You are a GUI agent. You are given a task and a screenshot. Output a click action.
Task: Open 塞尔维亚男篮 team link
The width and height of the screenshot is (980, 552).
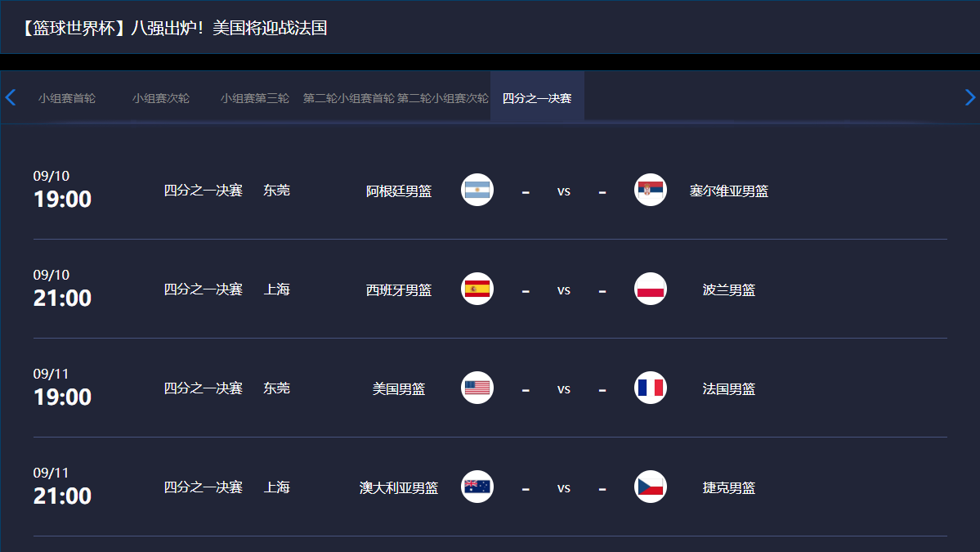(729, 191)
